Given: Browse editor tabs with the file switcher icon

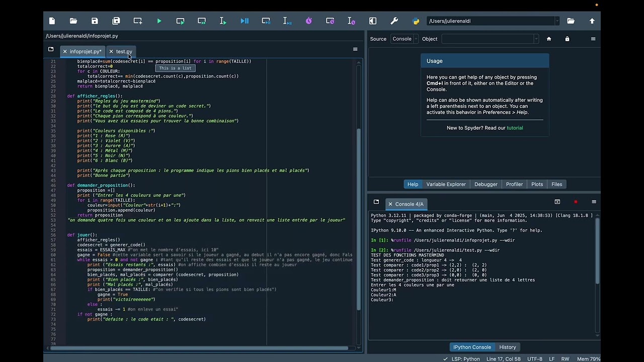Looking at the screenshot, I should (x=51, y=49).
